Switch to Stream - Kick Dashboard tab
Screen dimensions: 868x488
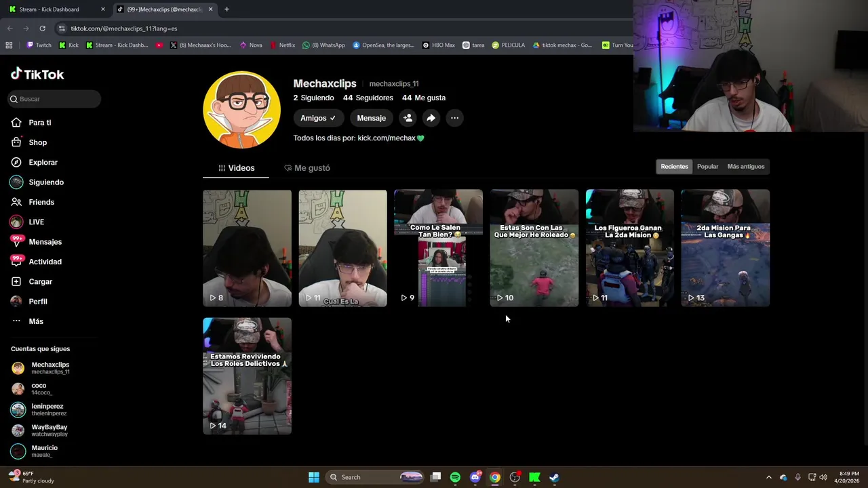(57, 9)
